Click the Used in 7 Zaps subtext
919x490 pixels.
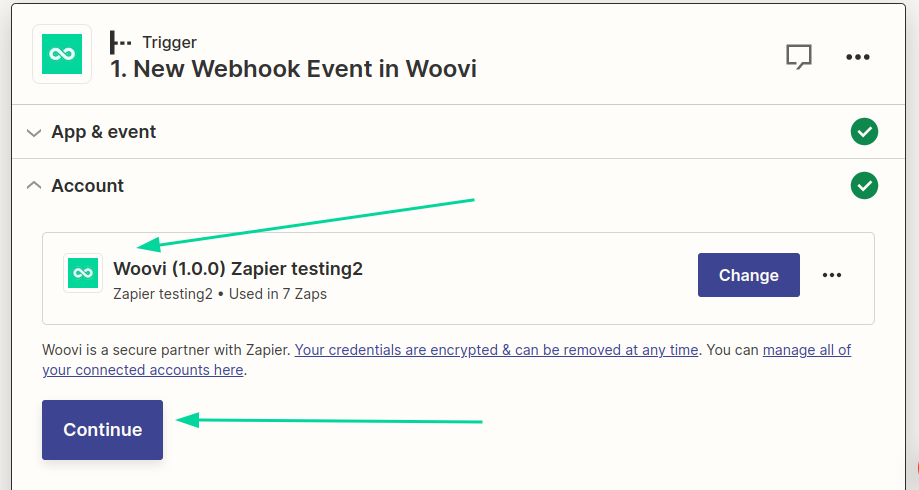point(276,294)
